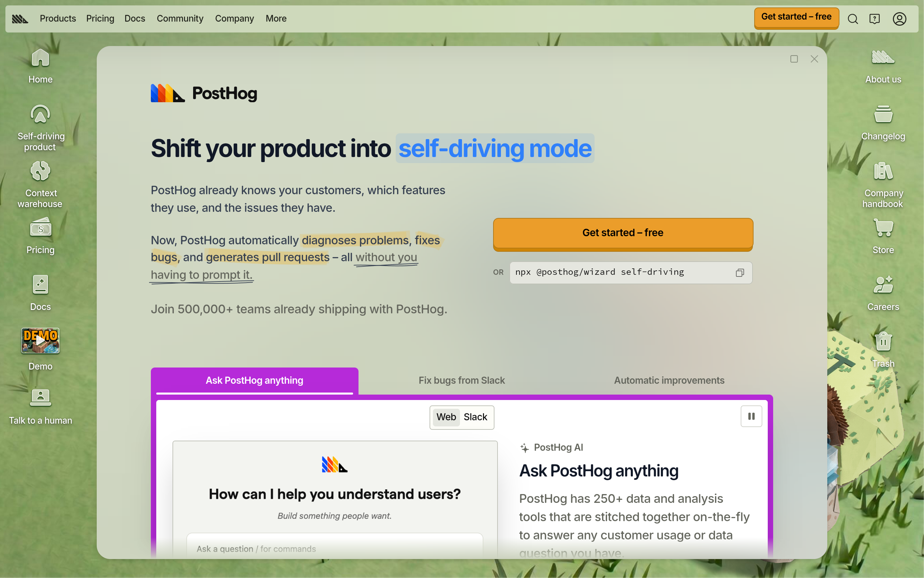Switch demo view to Slack
Image resolution: width=924 pixels, height=578 pixels.
tap(475, 417)
